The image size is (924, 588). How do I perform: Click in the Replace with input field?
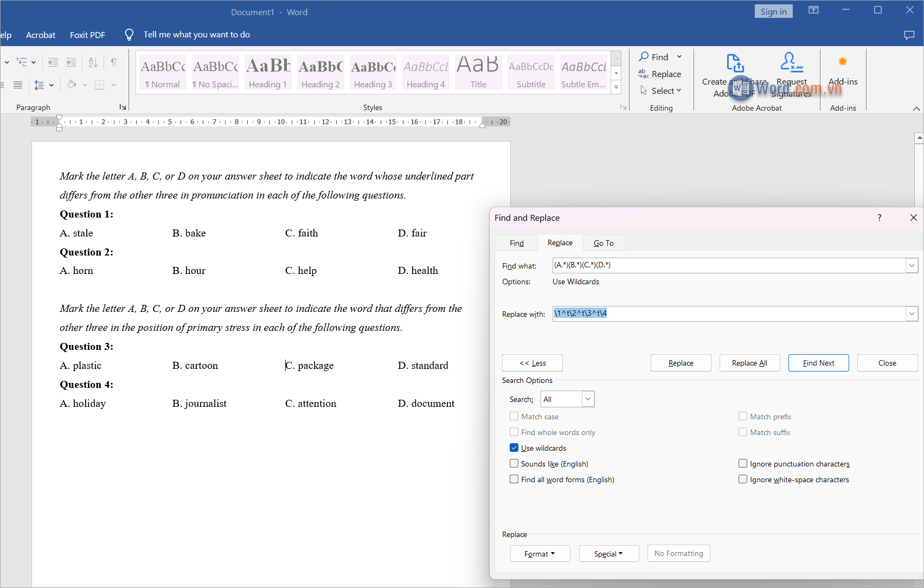tap(729, 314)
